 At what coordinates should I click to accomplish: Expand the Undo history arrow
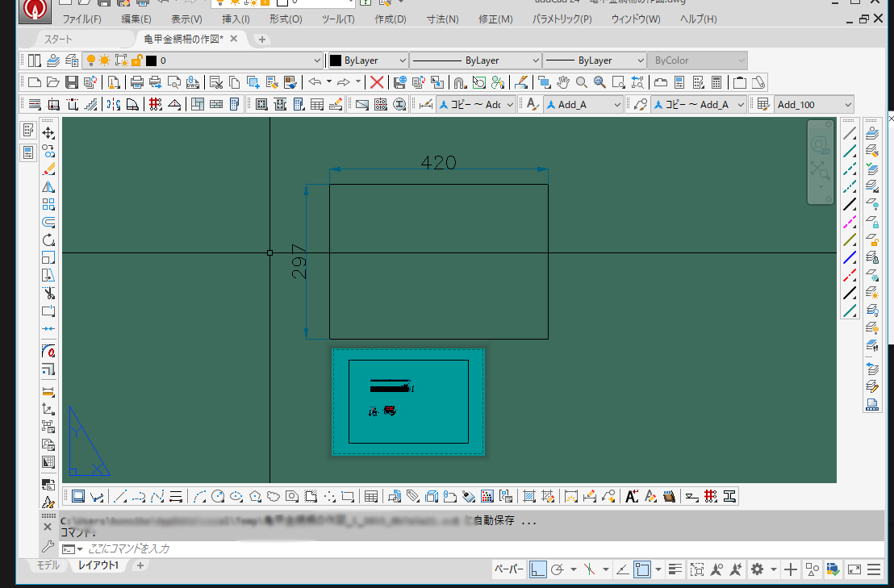click(329, 82)
